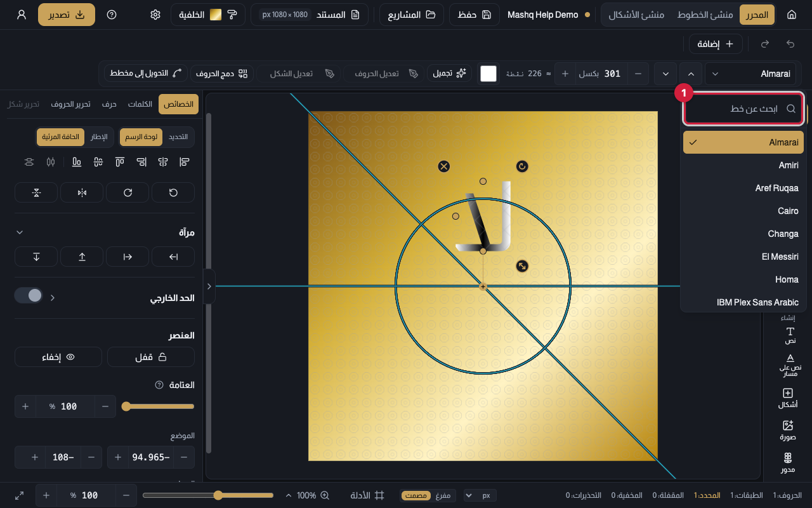Open the 100% zoom menu
This screenshot has height=508, width=812.
click(x=308, y=495)
